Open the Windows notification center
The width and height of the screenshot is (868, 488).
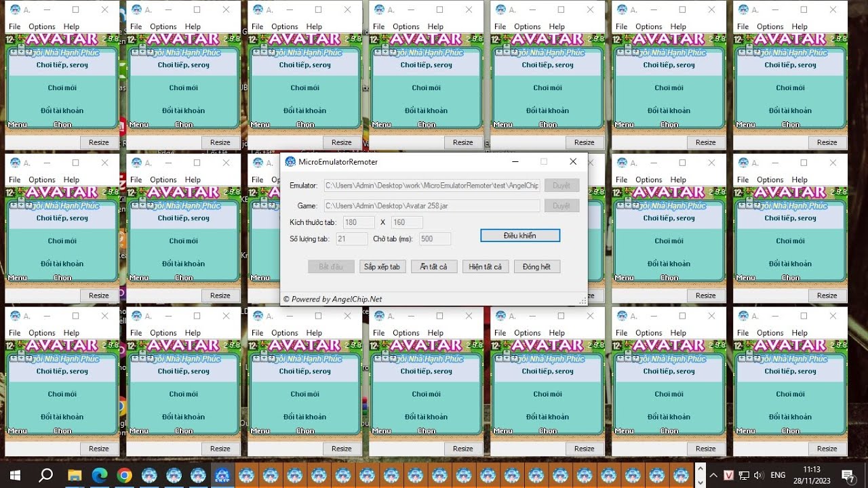click(x=848, y=475)
